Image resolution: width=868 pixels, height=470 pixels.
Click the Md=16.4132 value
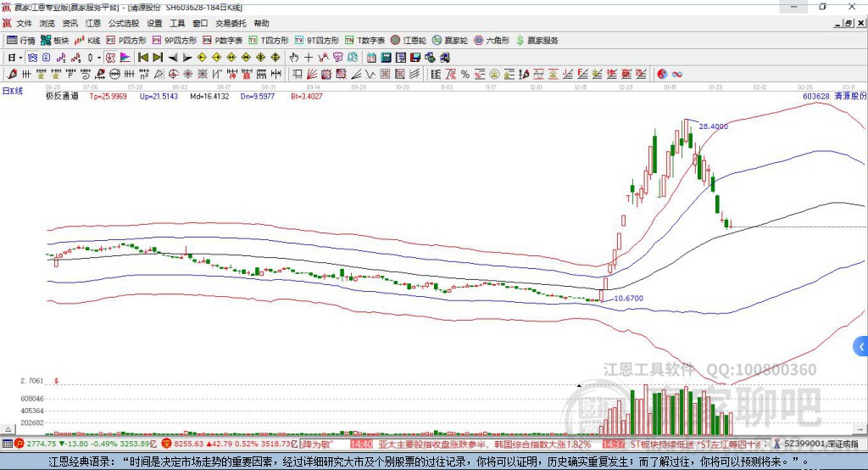tap(209, 97)
